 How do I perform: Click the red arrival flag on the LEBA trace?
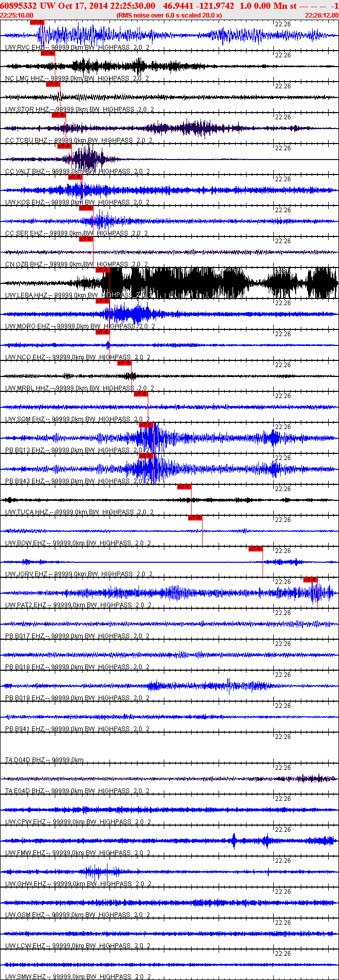pos(103,270)
